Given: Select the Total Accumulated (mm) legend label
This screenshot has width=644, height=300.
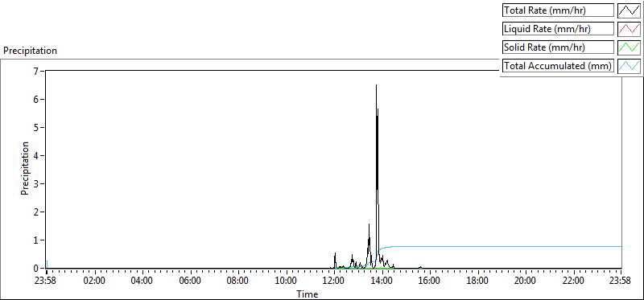Looking at the screenshot, I should pyautogui.click(x=558, y=66).
